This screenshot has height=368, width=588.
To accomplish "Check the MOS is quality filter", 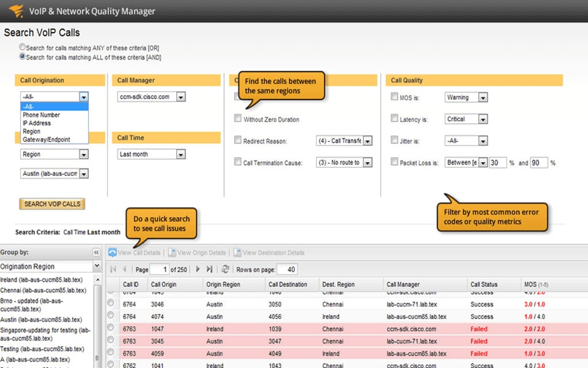I will click(x=394, y=97).
